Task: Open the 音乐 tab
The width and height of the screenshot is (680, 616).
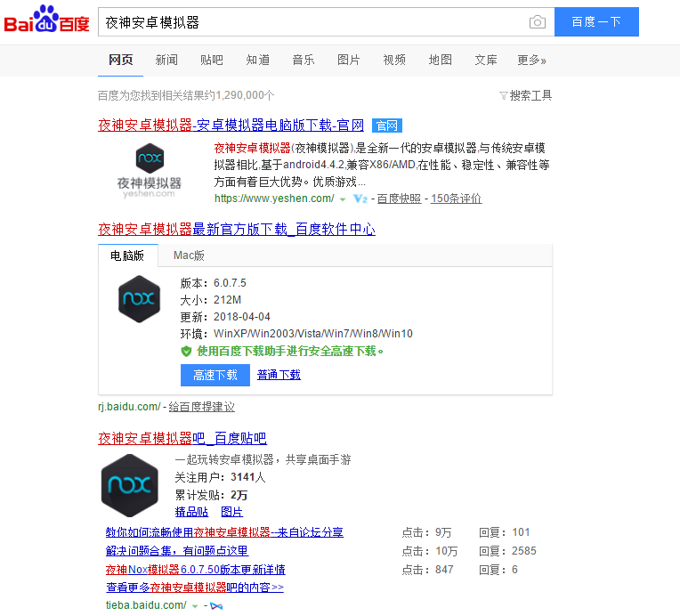Action: coord(304,60)
